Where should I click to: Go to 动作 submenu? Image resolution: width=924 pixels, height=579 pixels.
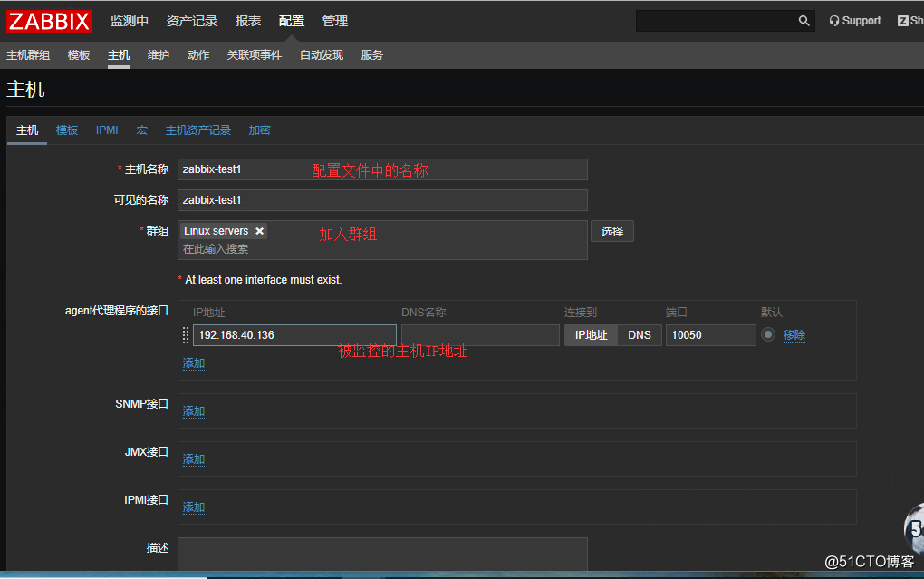tap(198, 55)
